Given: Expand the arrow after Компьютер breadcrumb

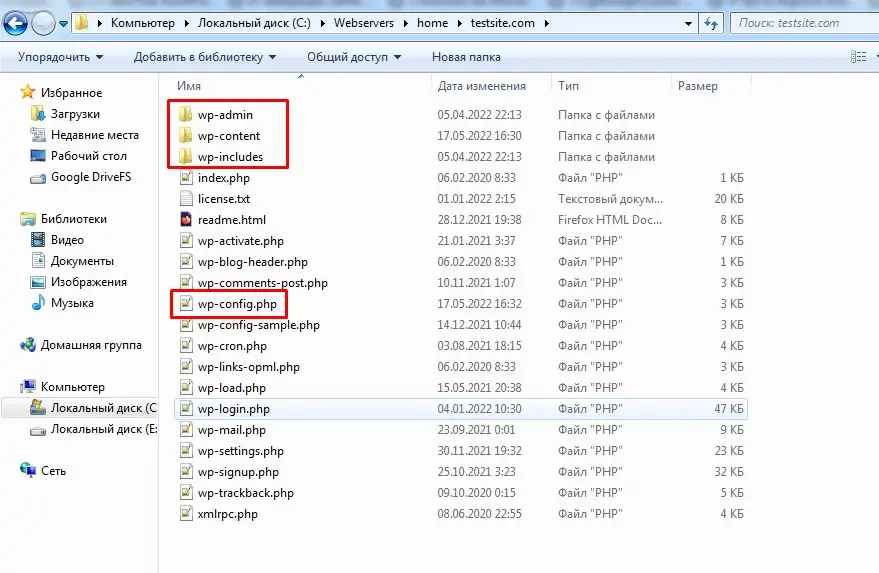Looking at the screenshot, I should [x=187, y=24].
